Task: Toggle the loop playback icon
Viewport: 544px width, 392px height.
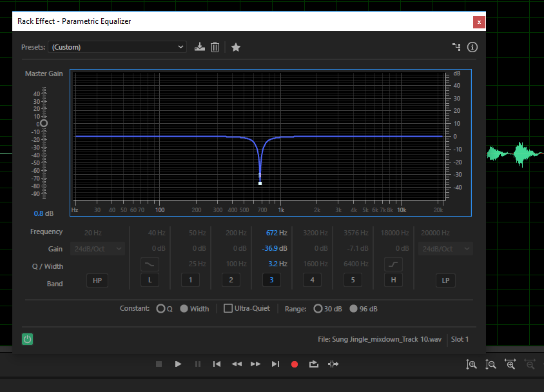Action: 314,364
